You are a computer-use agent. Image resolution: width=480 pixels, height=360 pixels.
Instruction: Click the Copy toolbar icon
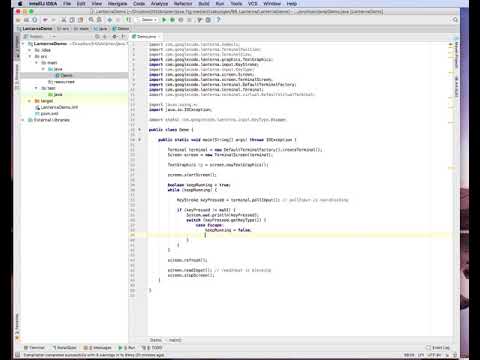click(72, 20)
